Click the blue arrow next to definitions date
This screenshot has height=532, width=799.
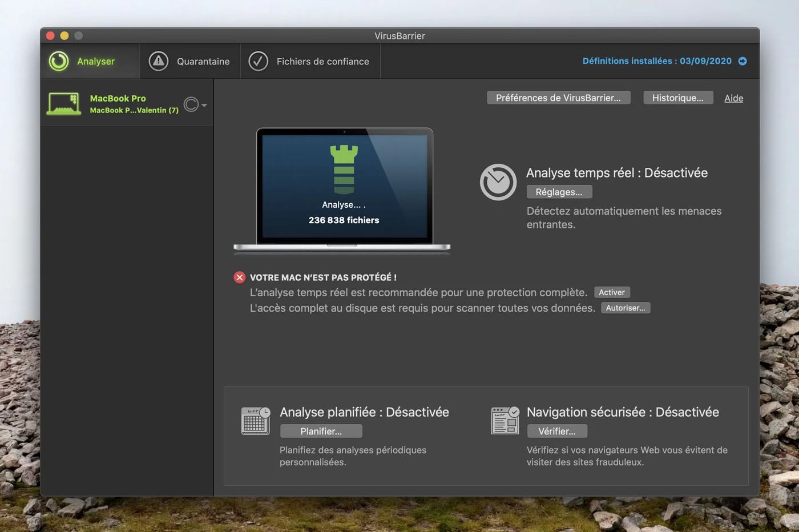tap(742, 61)
